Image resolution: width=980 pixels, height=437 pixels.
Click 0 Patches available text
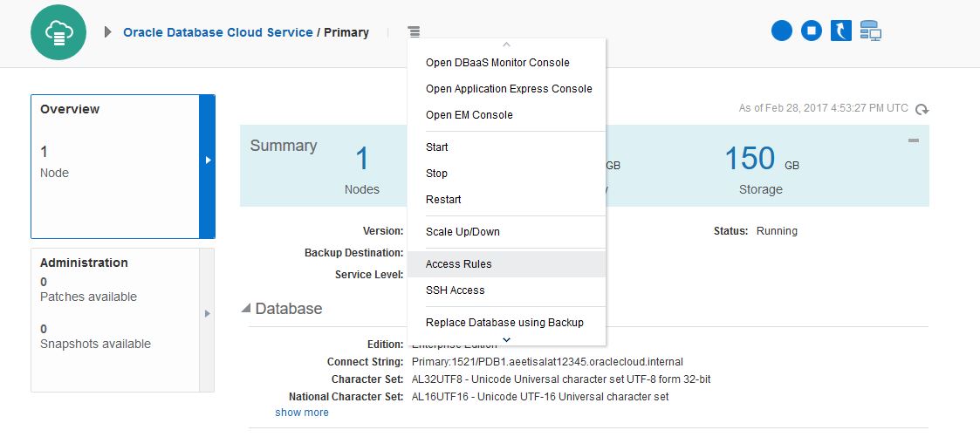(x=88, y=290)
